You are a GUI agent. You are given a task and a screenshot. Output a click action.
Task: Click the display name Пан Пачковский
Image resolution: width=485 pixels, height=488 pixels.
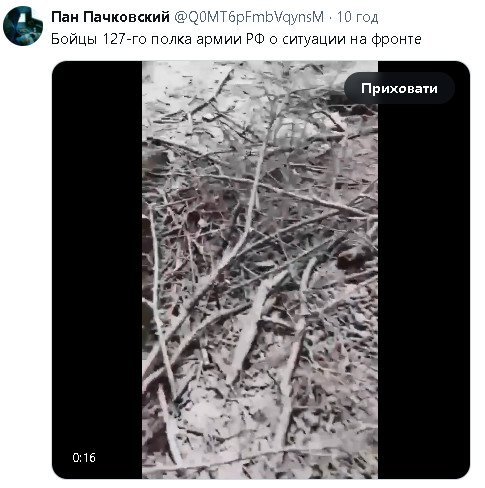110,17
